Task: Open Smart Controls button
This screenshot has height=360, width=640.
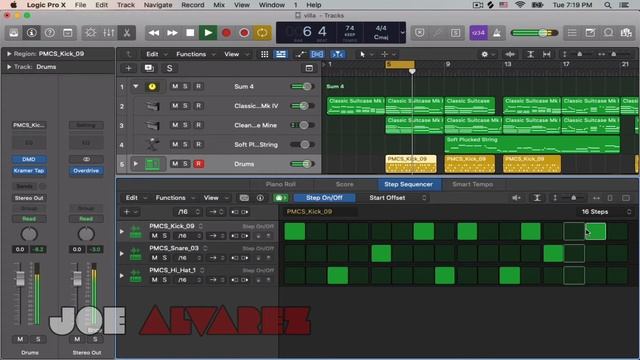Action: click(90, 33)
